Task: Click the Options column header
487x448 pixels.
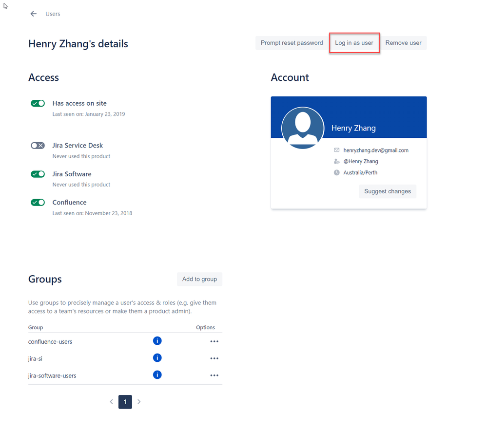Action: (205, 327)
